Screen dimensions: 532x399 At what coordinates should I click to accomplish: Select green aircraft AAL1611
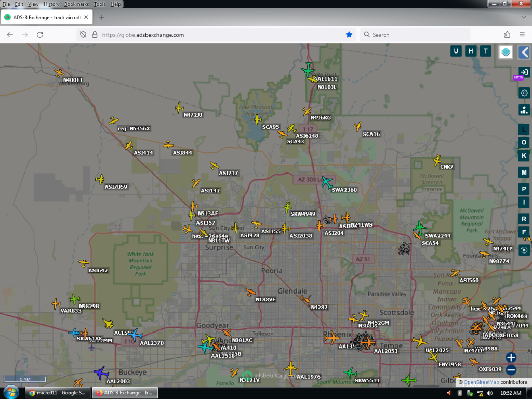tap(308, 70)
